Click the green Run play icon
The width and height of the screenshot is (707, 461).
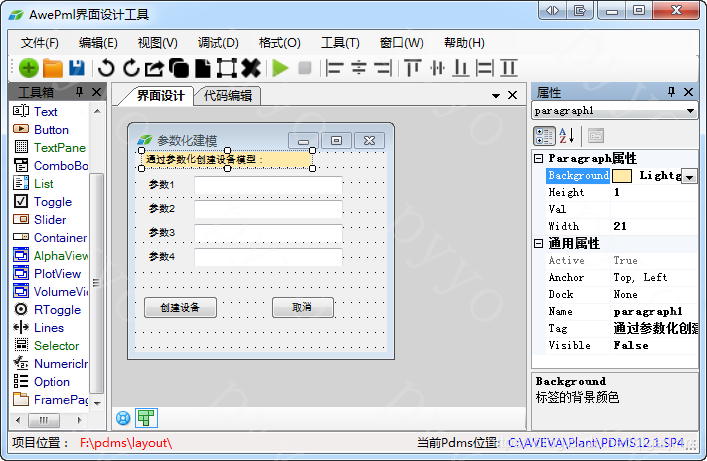tap(280, 68)
